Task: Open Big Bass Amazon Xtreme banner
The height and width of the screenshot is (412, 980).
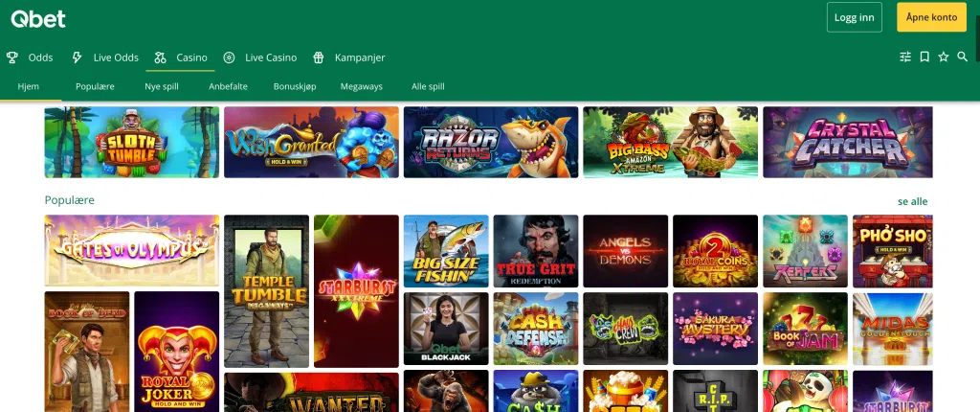Action: (670, 142)
